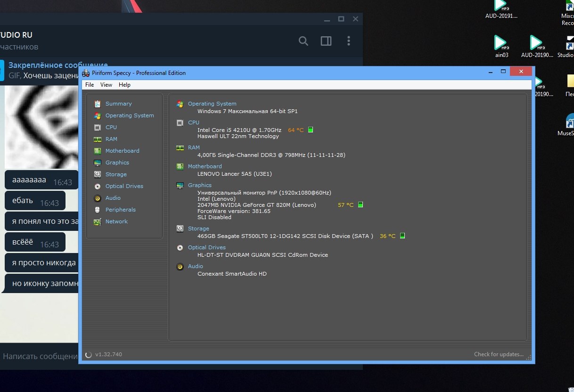Click 57 °C GPU temperature value
The height and width of the screenshot is (392, 574).
click(x=345, y=205)
